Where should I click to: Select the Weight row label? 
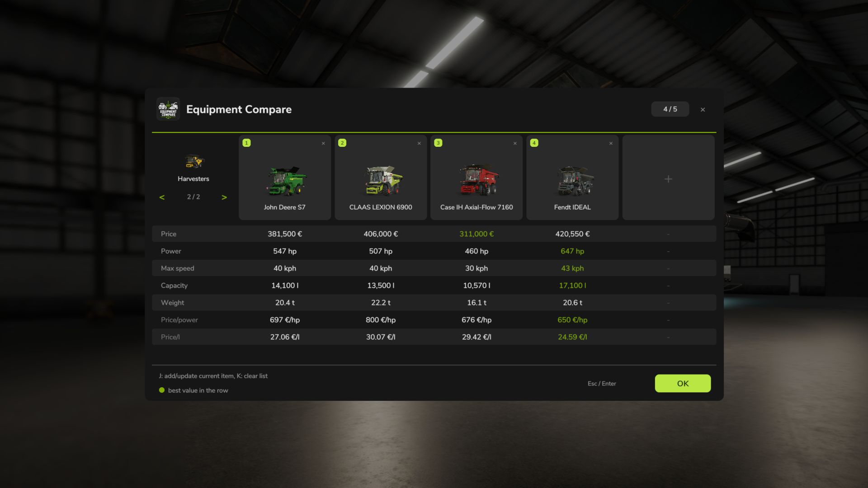[172, 302]
